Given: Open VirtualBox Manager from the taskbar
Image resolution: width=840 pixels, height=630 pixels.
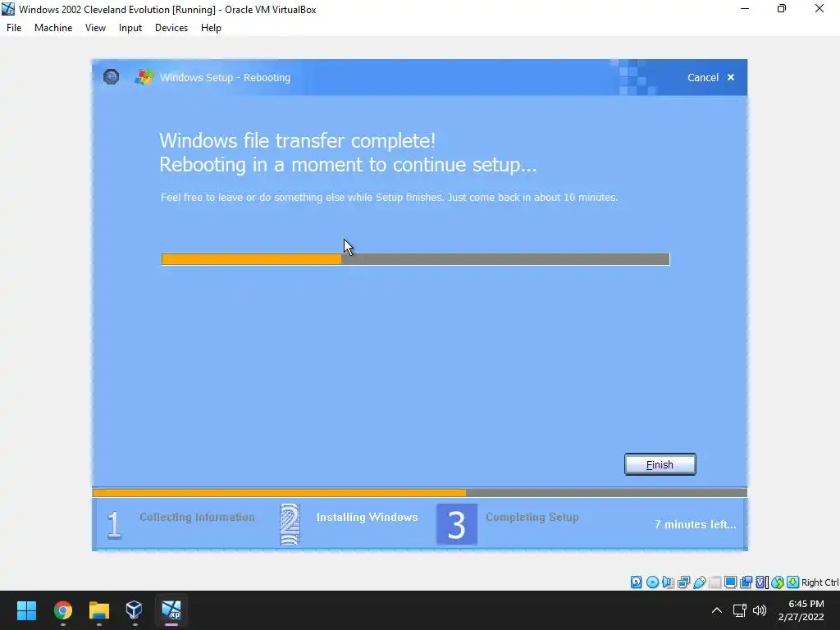Looking at the screenshot, I should (x=134, y=610).
